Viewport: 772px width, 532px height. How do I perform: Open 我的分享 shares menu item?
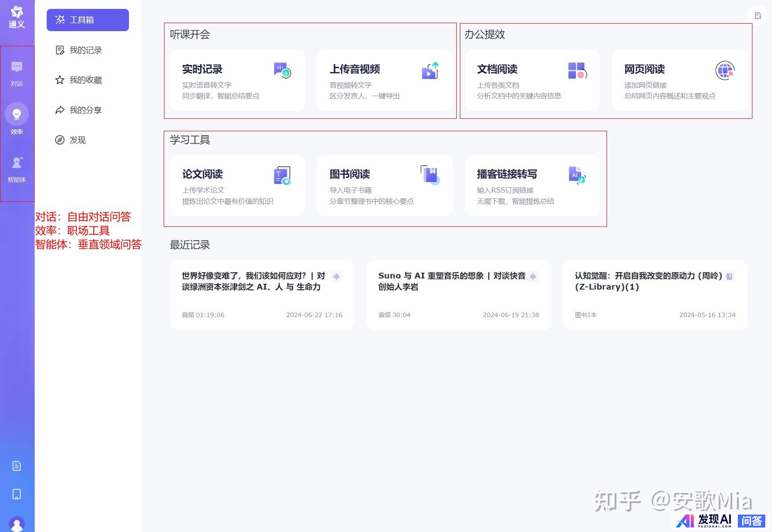click(79, 110)
